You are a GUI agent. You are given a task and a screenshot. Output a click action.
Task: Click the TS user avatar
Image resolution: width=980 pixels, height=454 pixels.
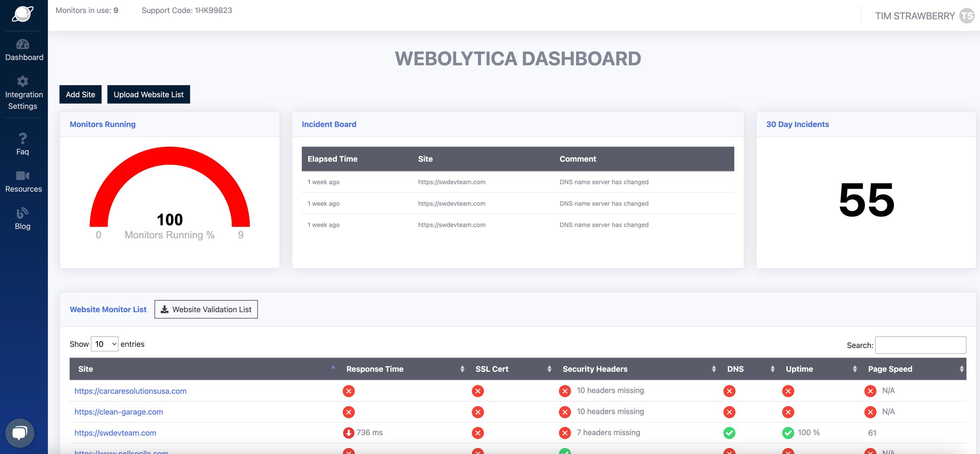point(967,16)
